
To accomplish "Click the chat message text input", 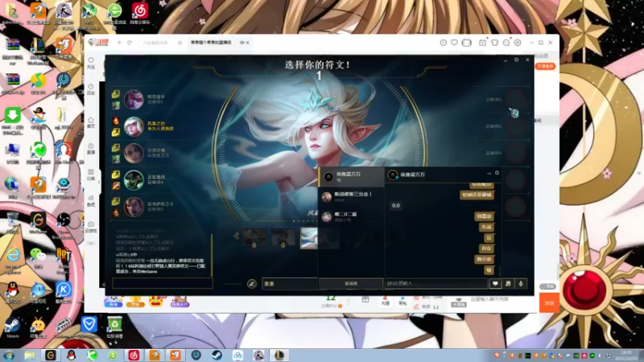I will point(436,284).
